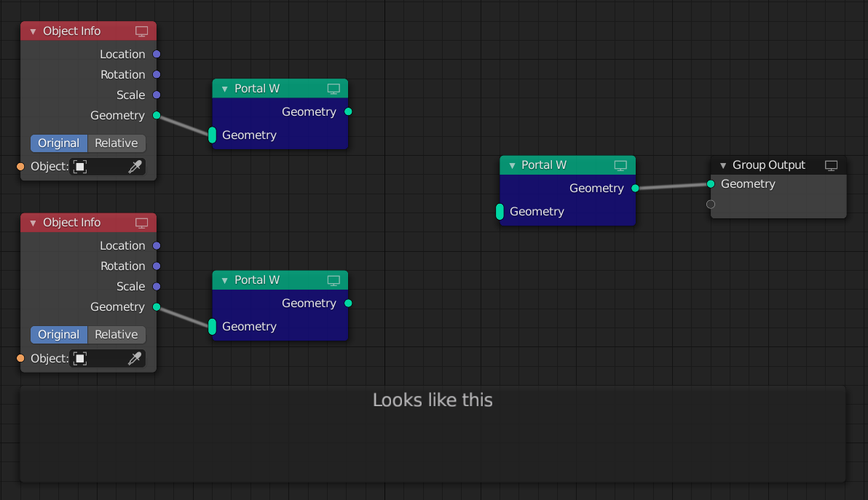This screenshot has width=868, height=500.
Task: Select Relative mode in bottom Object Info
Action: [x=117, y=335]
